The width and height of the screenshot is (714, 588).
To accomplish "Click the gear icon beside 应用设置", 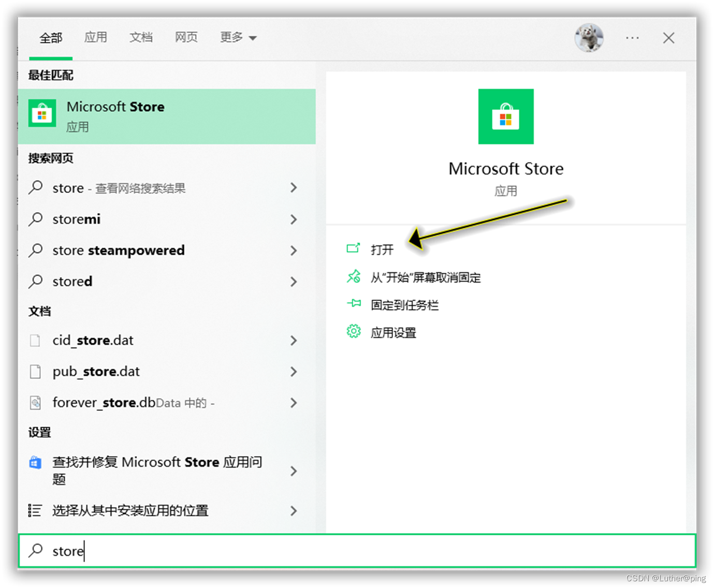I will (354, 331).
